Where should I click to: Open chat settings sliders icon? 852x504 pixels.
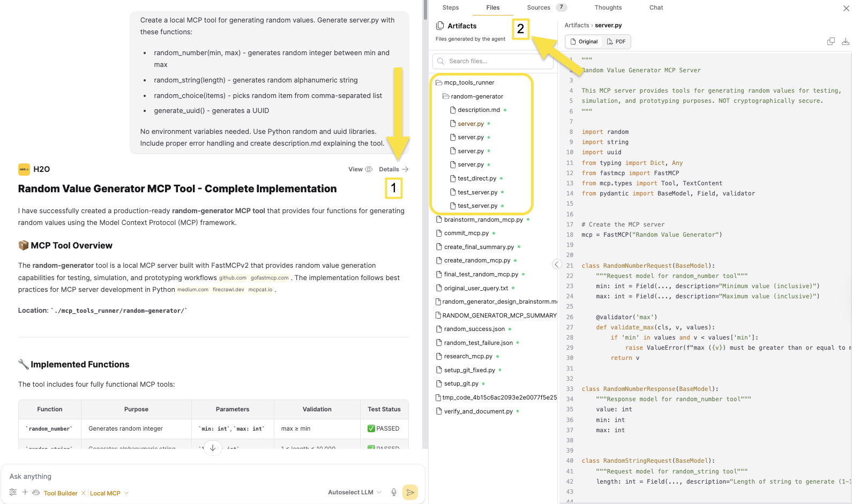(13, 492)
